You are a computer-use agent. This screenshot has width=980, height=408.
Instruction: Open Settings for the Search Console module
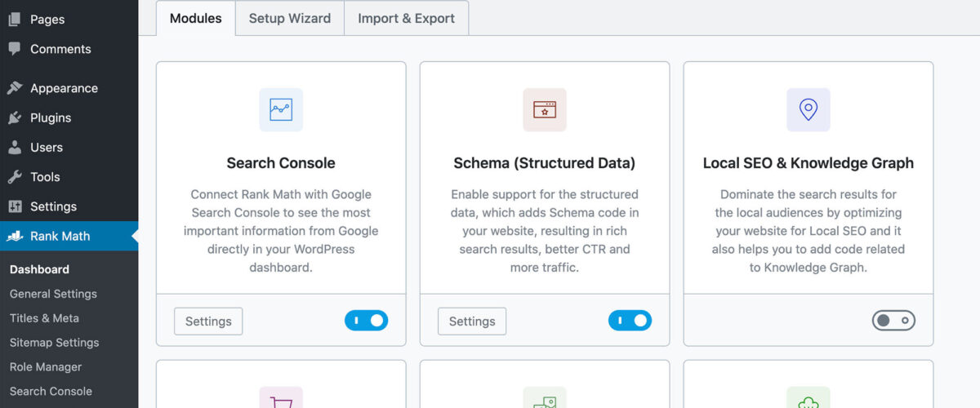pos(208,321)
